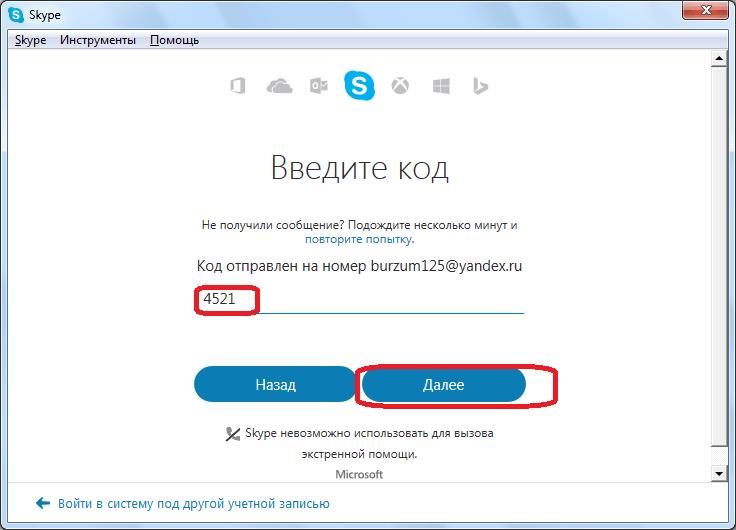Click the vertical scrollbar thumb
The image size is (736, 530).
tap(719, 256)
